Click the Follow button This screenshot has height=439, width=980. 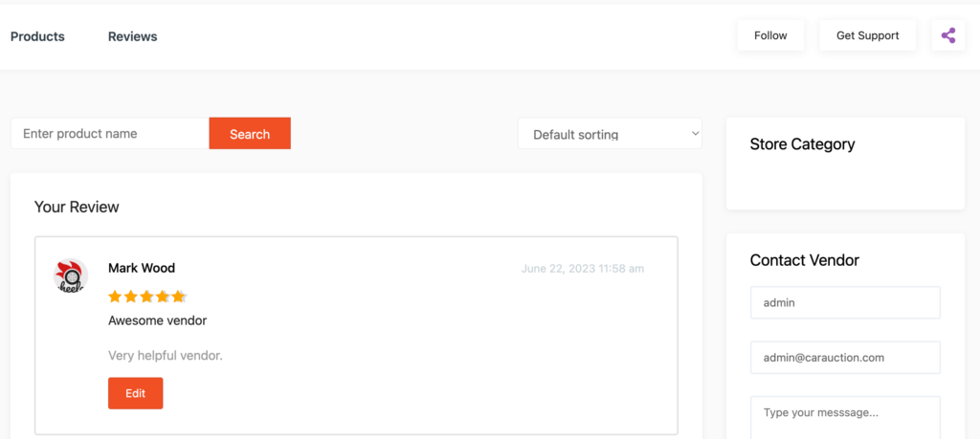point(770,35)
